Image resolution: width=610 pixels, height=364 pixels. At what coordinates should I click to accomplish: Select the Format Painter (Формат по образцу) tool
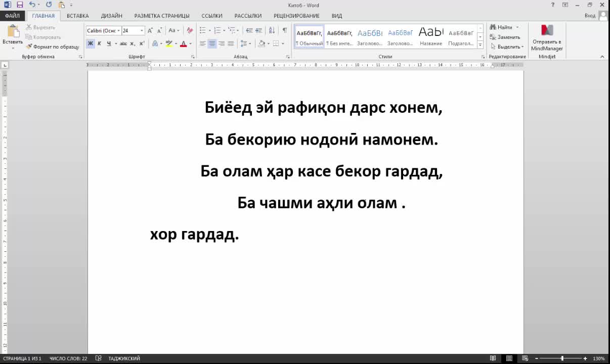tap(53, 47)
